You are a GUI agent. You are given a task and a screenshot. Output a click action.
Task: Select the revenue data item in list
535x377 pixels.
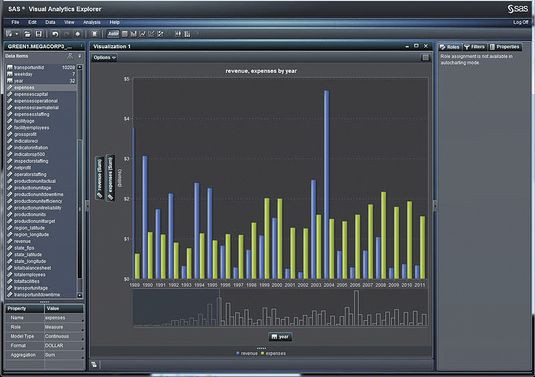click(41, 241)
